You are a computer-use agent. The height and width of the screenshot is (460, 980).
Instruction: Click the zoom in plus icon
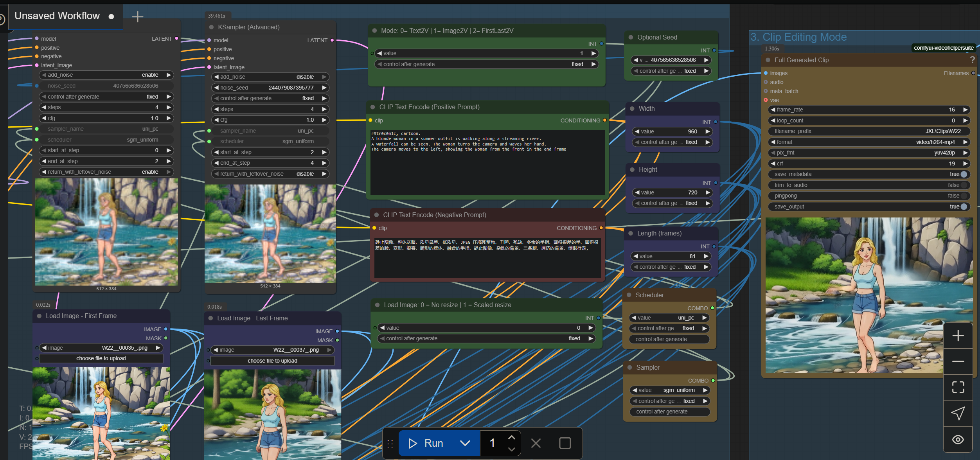[x=958, y=336]
